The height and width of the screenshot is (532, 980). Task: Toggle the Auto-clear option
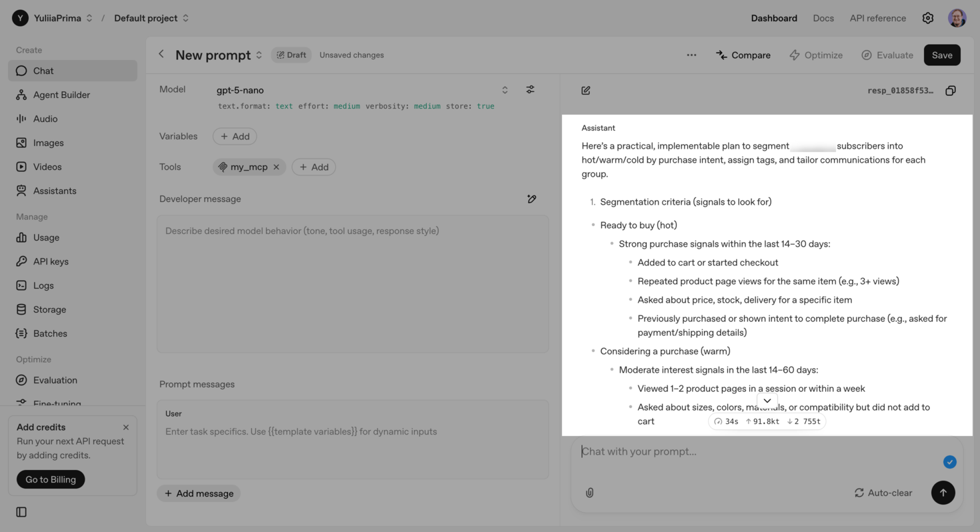883,493
